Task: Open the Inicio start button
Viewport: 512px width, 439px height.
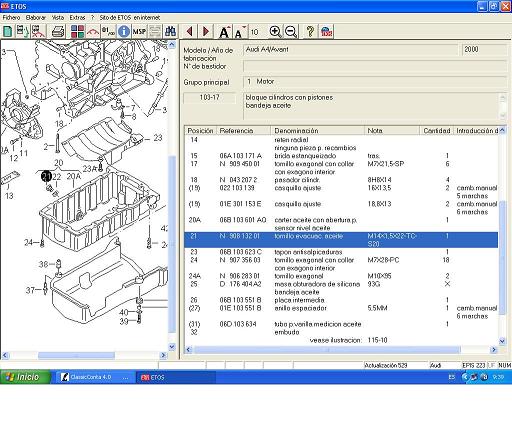Action: [x=25, y=377]
